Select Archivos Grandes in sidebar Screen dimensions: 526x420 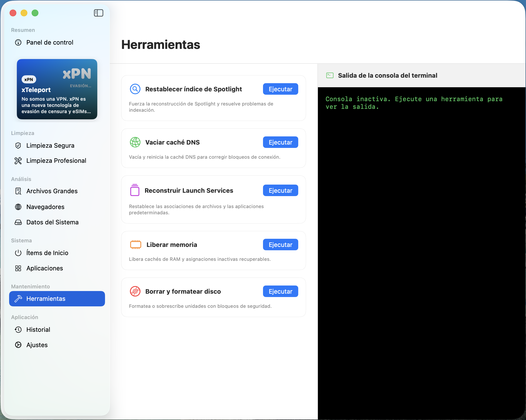[x=57, y=191]
